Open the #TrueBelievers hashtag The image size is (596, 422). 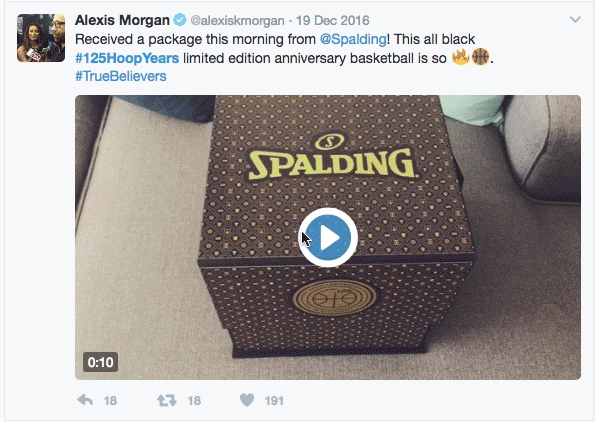[120, 76]
